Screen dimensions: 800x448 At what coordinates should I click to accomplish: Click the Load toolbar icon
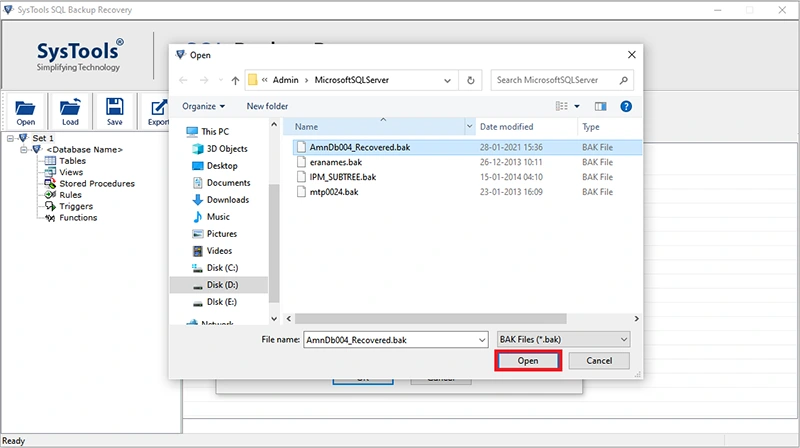click(70, 111)
